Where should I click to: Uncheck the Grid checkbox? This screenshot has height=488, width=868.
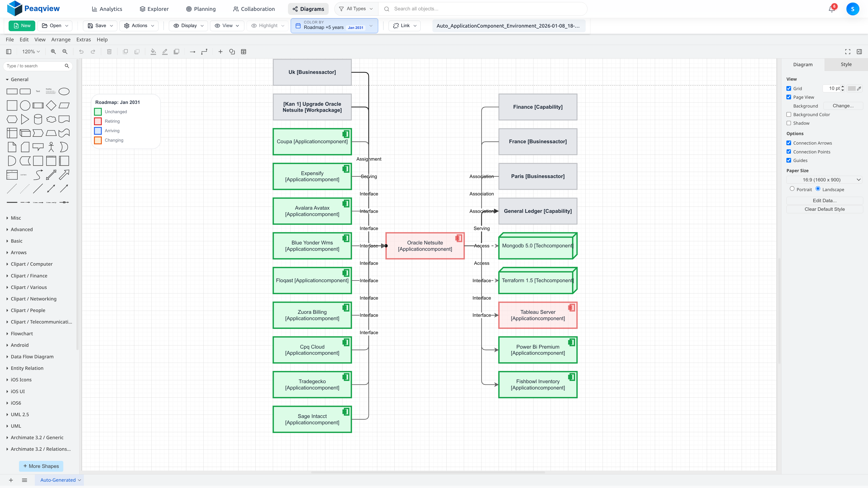coord(789,89)
